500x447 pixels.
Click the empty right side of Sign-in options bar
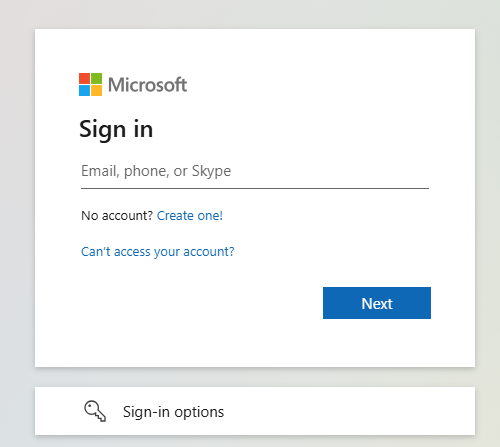pyautogui.click(x=350, y=411)
